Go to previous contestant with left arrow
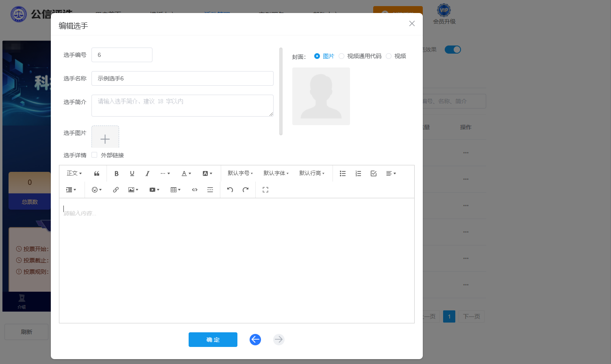This screenshot has height=364, width=611. [x=255, y=340]
